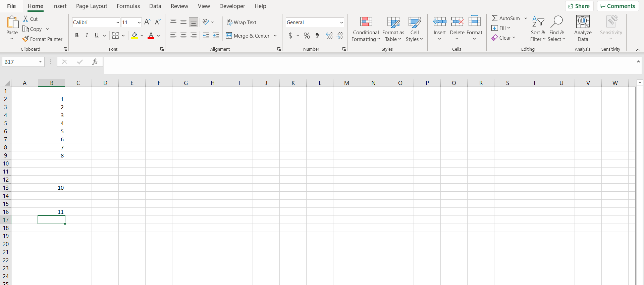Open Sort & Filter
Viewport: 644px width, 285px height.
pyautogui.click(x=538, y=29)
